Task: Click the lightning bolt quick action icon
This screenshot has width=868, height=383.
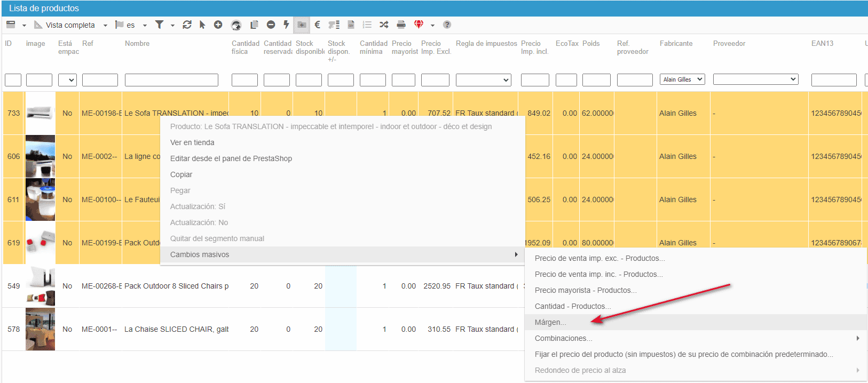Action: pos(286,25)
